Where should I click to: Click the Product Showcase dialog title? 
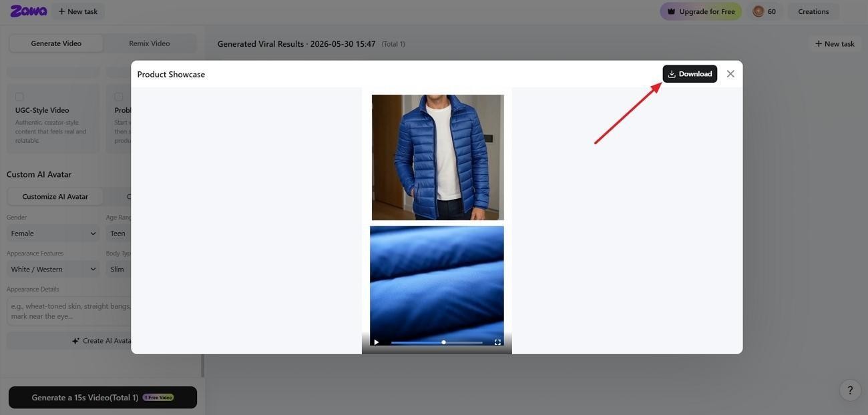click(171, 74)
